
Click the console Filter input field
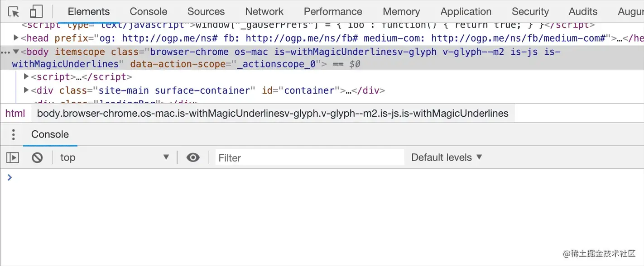[309, 157]
